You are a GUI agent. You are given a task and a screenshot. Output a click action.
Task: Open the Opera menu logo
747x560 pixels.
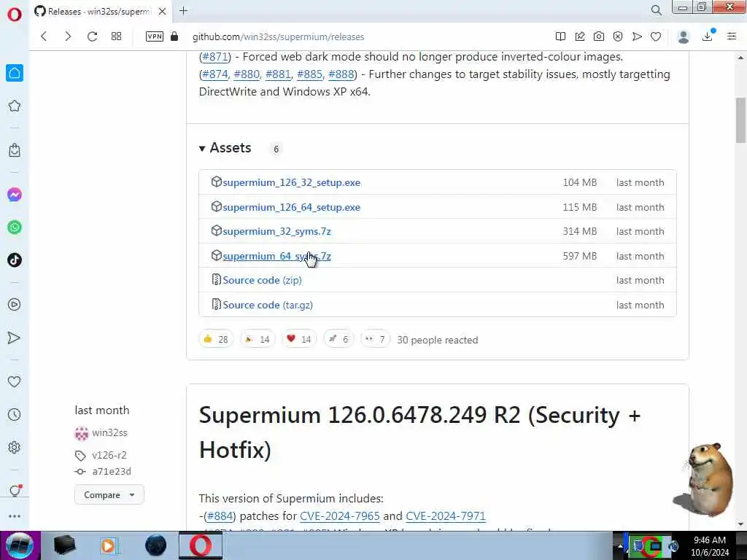[15, 15]
